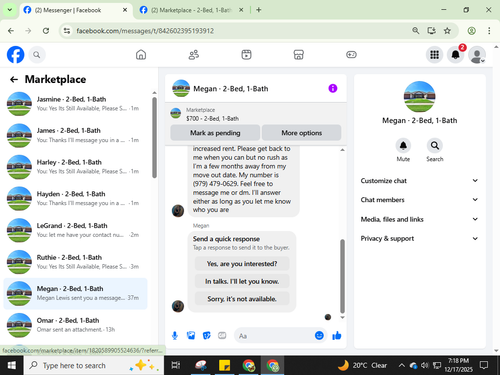Reload the page

[x=46, y=31]
